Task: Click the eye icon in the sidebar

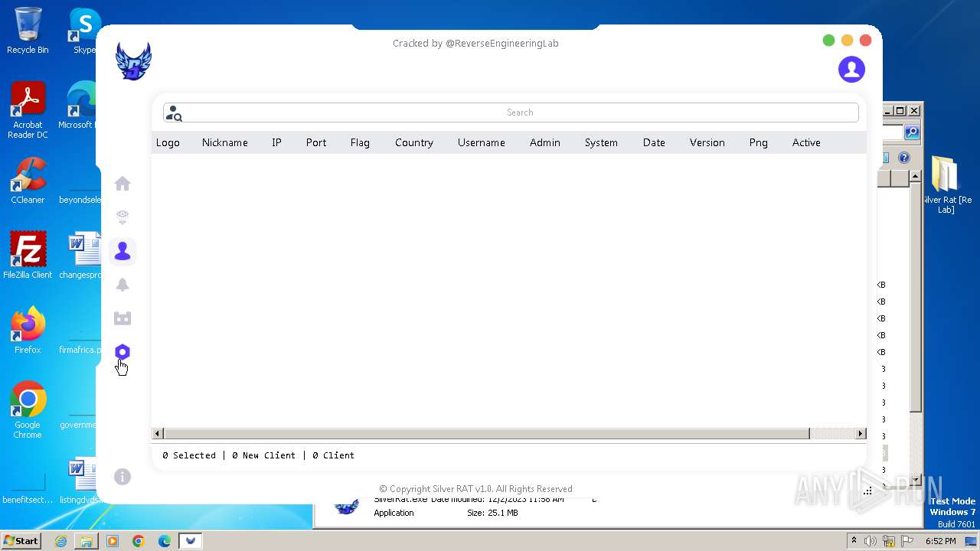Action: click(122, 217)
